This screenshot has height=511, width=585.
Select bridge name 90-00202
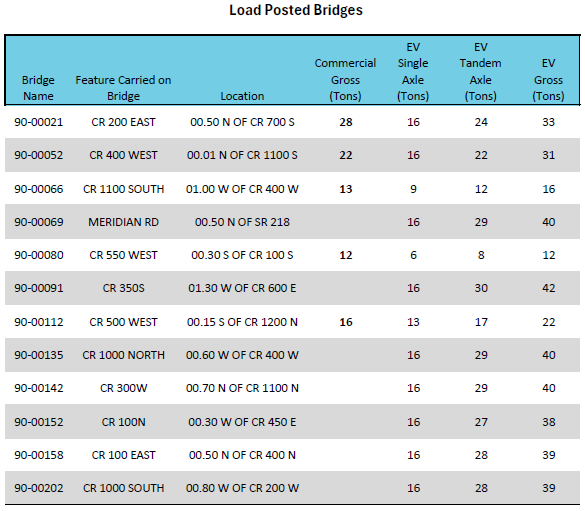39,488
